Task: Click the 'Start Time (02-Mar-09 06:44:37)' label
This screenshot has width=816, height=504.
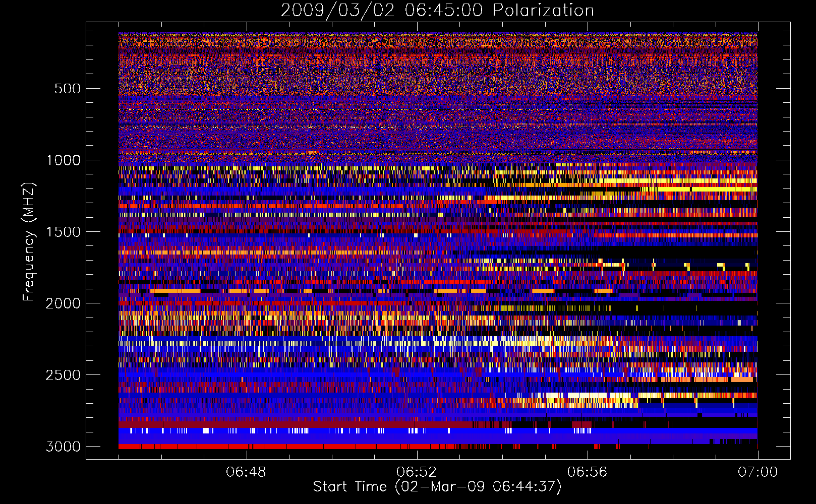Action: coord(437,487)
